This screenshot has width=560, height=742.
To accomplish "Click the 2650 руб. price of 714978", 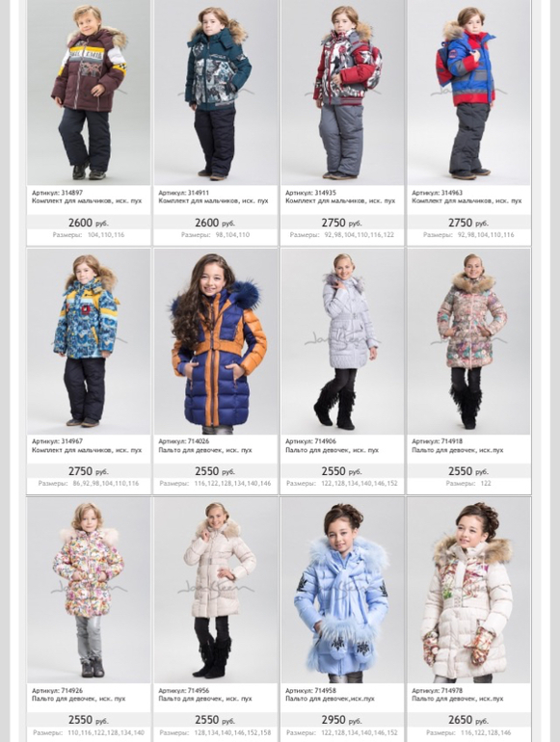I will (x=468, y=720).
